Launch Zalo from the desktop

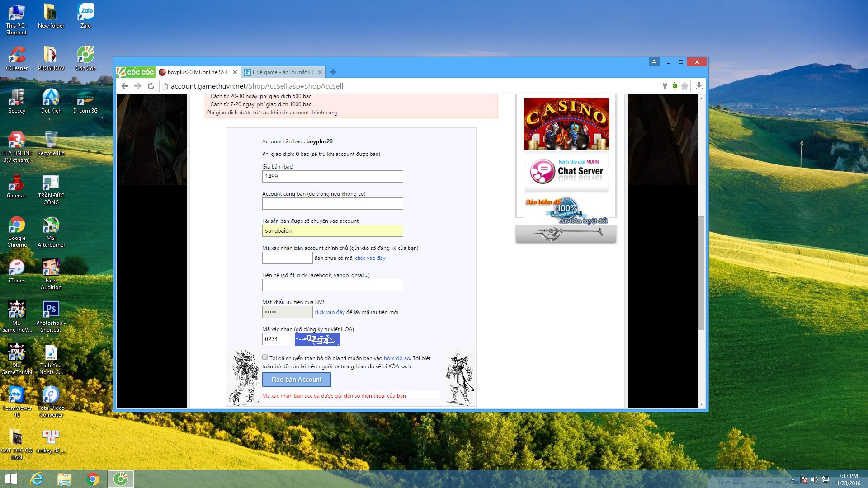[x=85, y=17]
